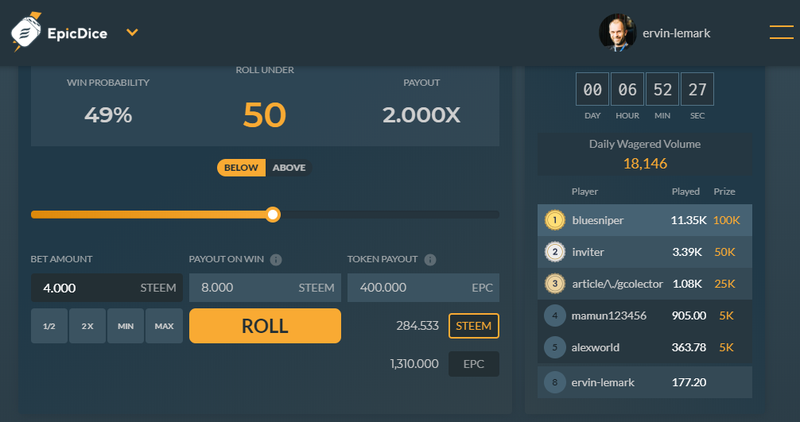Open player bluesniper on the leaderboard
Screen dimensions: 800x422
(597, 220)
